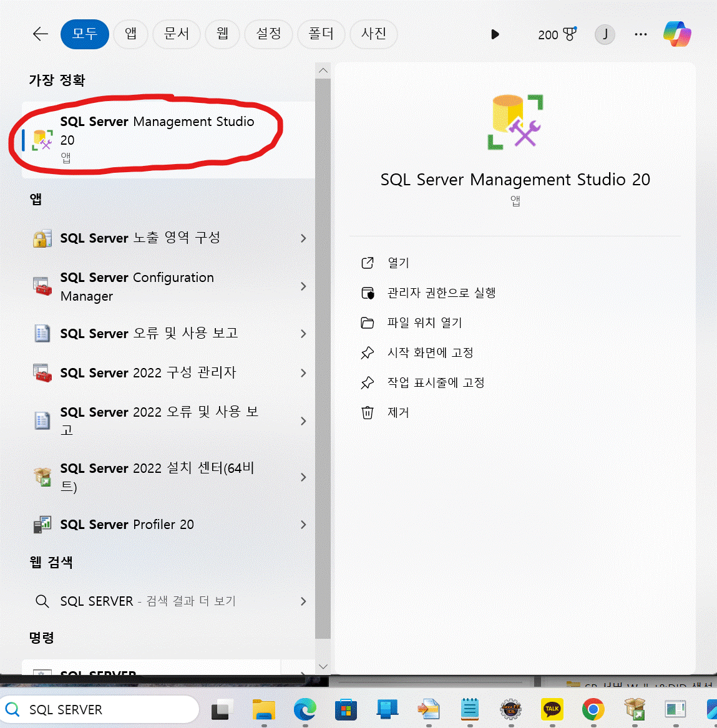The height and width of the screenshot is (728, 717).
Task: Expand the SQL Server 2022 오류 및 사용 보고 chevron
Action: coord(303,421)
